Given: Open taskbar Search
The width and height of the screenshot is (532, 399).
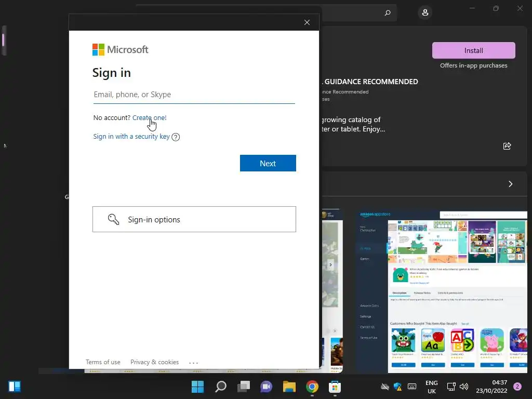Looking at the screenshot, I should click(220, 387).
